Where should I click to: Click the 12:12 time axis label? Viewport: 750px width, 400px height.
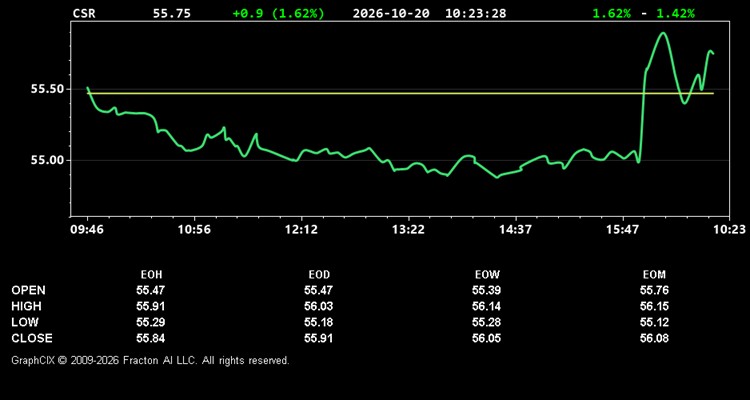pos(301,230)
